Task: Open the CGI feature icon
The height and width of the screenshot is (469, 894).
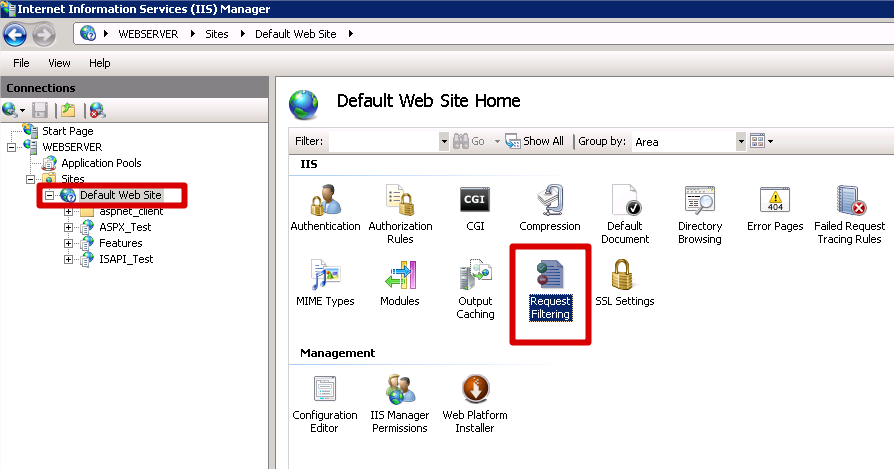Action: [x=475, y=208]
